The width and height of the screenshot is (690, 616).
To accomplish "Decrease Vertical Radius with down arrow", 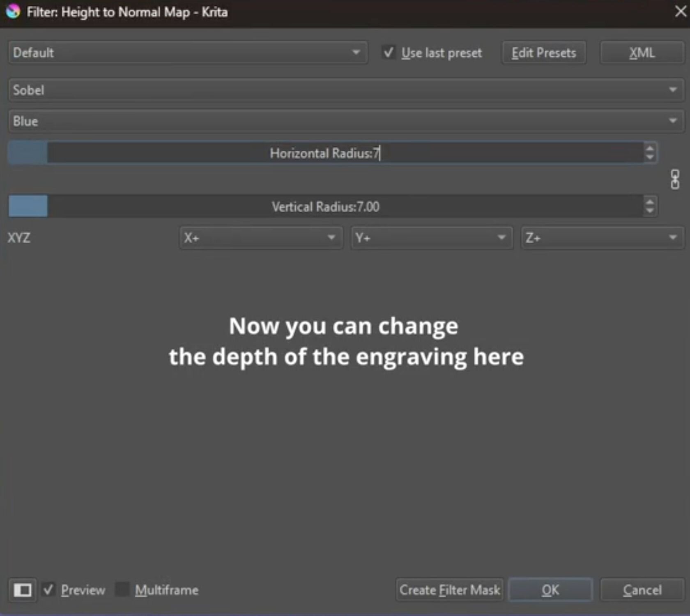I will (650, 211).
